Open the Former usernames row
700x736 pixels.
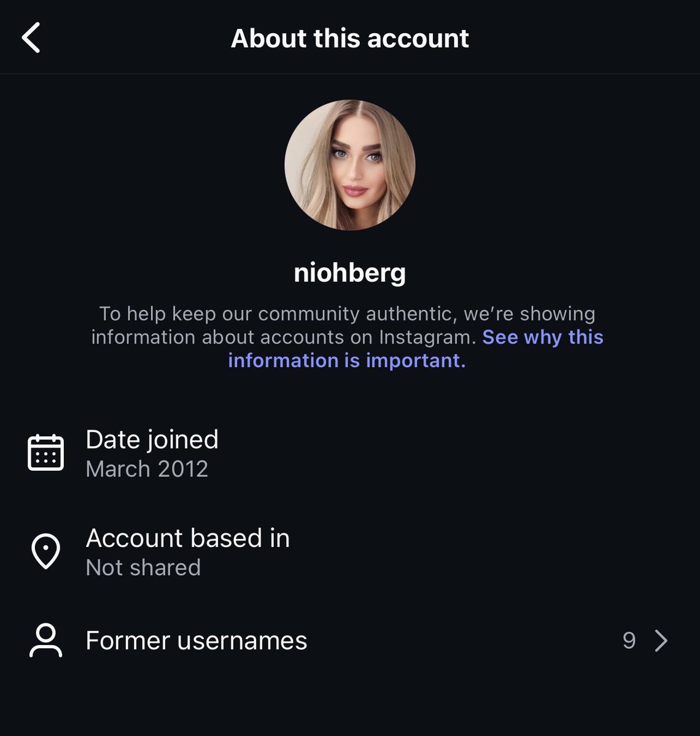coord(350,641)
